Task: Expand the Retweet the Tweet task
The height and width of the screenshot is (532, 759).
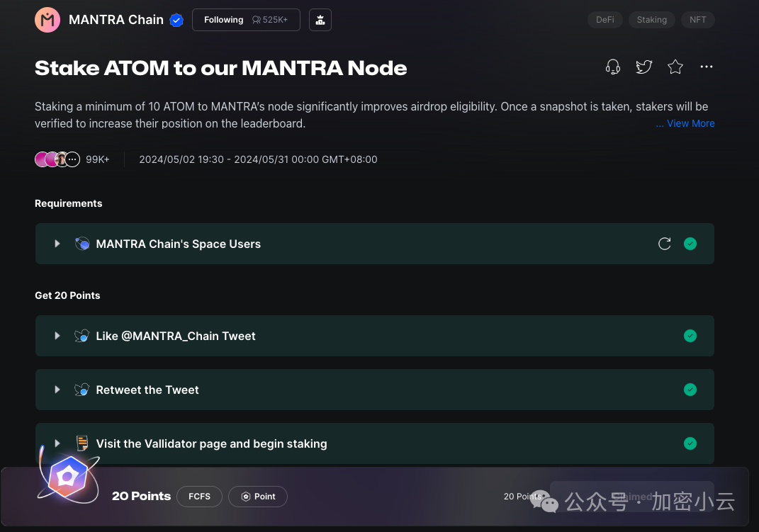Action: click(x=57, y=390)
